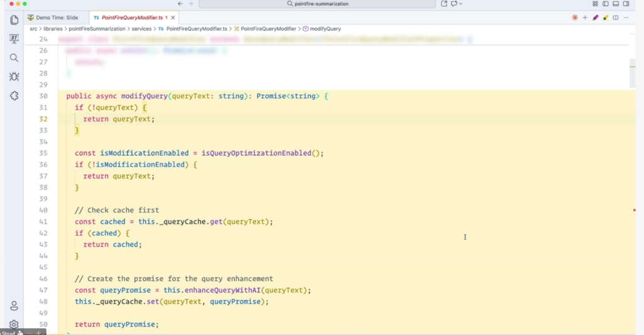Open the chat dropdown arrow in title bar
Viewport: 644px width, 335px height.
click(461, 4)
